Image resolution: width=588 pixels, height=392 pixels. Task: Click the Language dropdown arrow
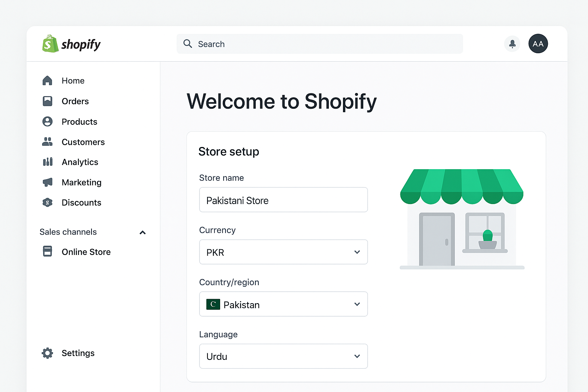click(357, 356)
